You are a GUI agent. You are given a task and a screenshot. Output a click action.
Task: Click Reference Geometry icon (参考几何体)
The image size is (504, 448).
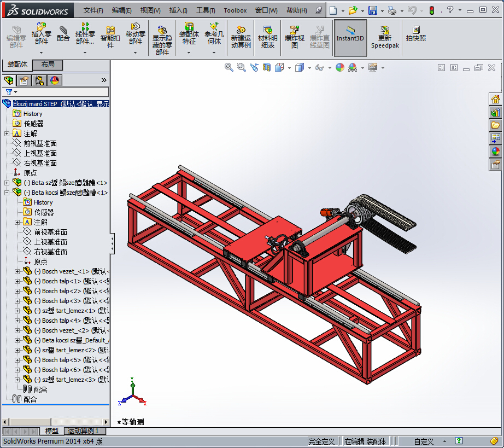pos(214,33)
